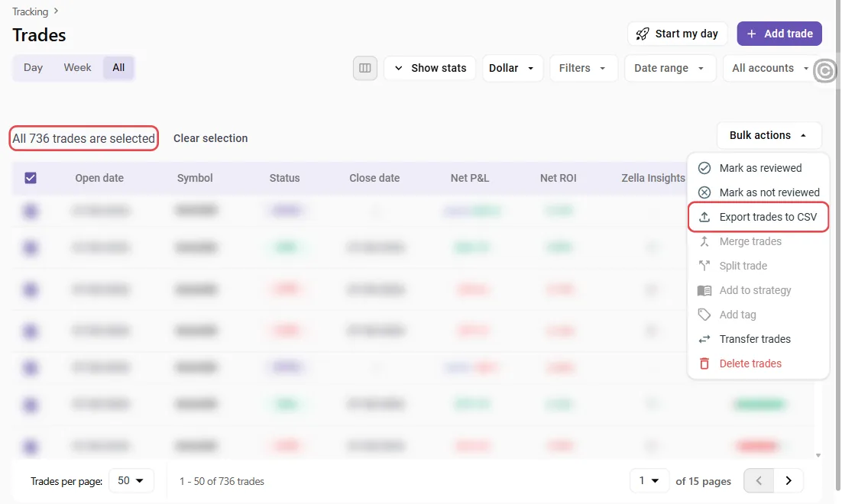Open the All accounts dropdown
Image resolution: width=842 pixels, height=504 pixels.
tap(769, 68)
